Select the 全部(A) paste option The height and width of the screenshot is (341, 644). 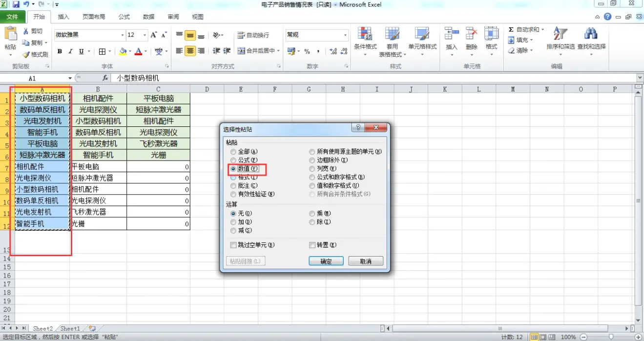(244, 152)
